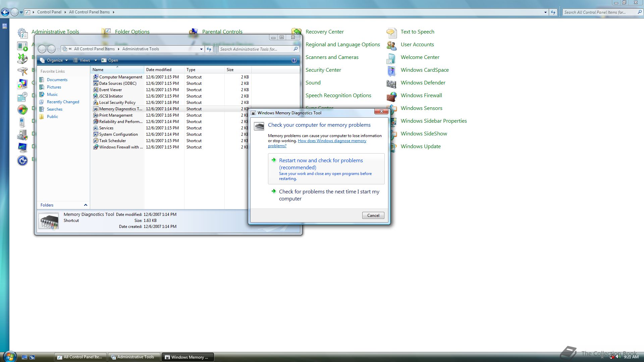644x362 pixels.
Task: Open Windows Sidebar Properties
Action: point(434,121)
